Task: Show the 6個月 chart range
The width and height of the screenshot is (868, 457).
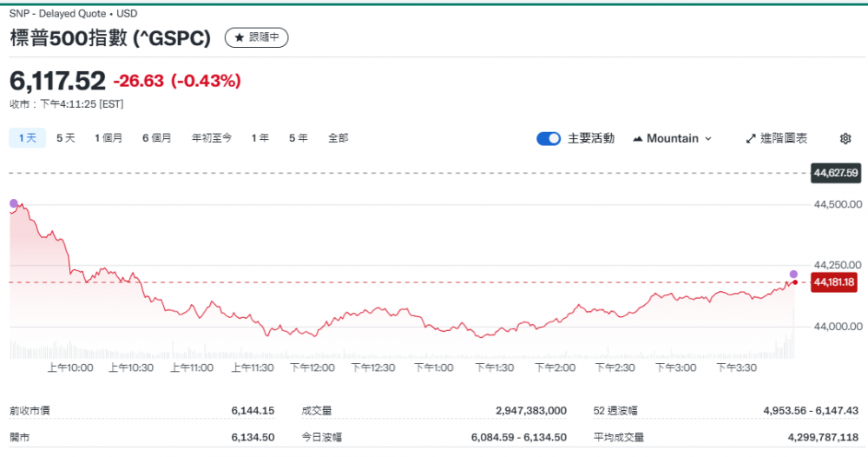Action: (157, 138)
